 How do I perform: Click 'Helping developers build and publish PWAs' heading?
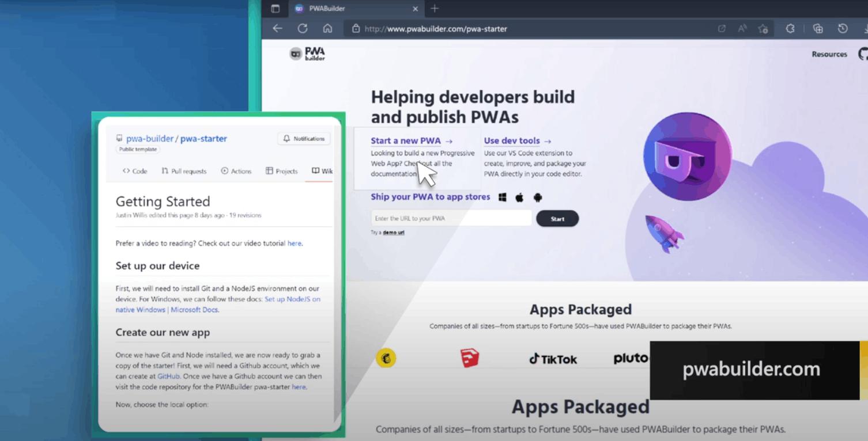coord(473,107)
